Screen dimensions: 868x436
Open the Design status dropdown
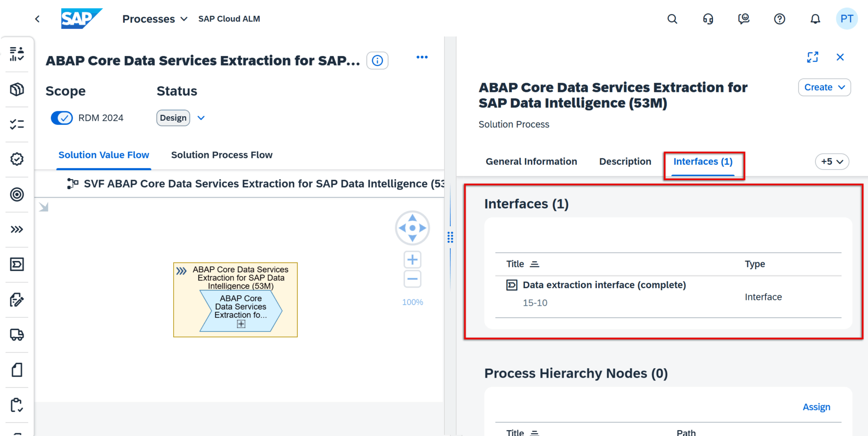pos(201,118)
